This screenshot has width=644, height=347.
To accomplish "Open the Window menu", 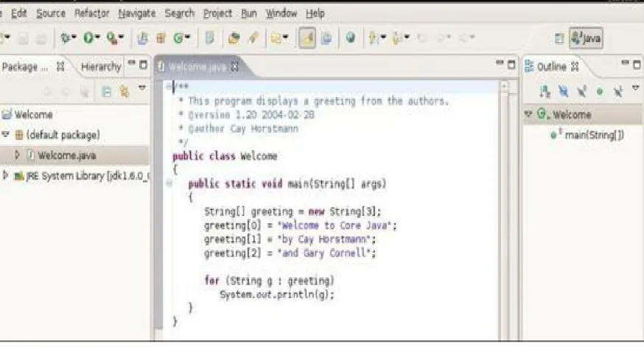I will pyautogui.click(x=281, y=13).
